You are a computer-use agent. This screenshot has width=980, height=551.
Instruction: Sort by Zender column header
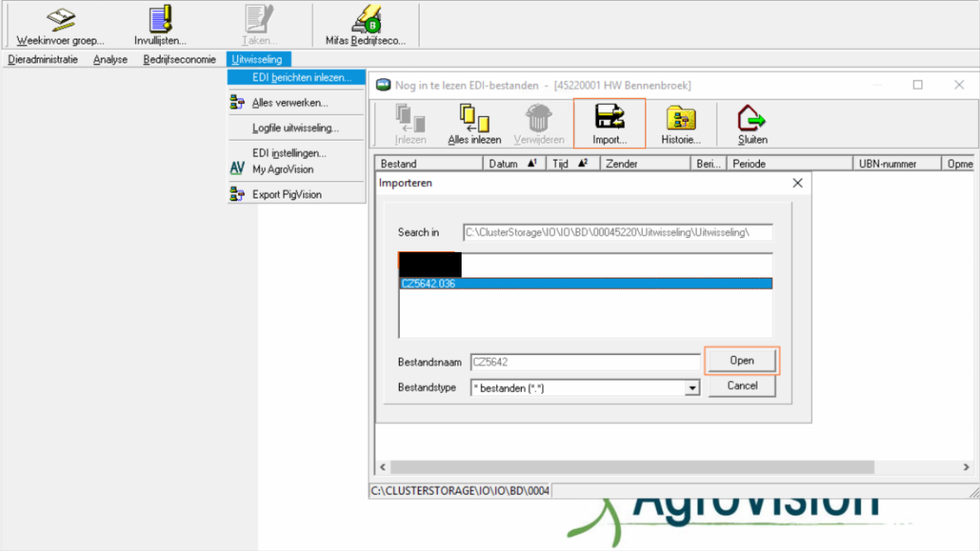[x=645, y=164]
